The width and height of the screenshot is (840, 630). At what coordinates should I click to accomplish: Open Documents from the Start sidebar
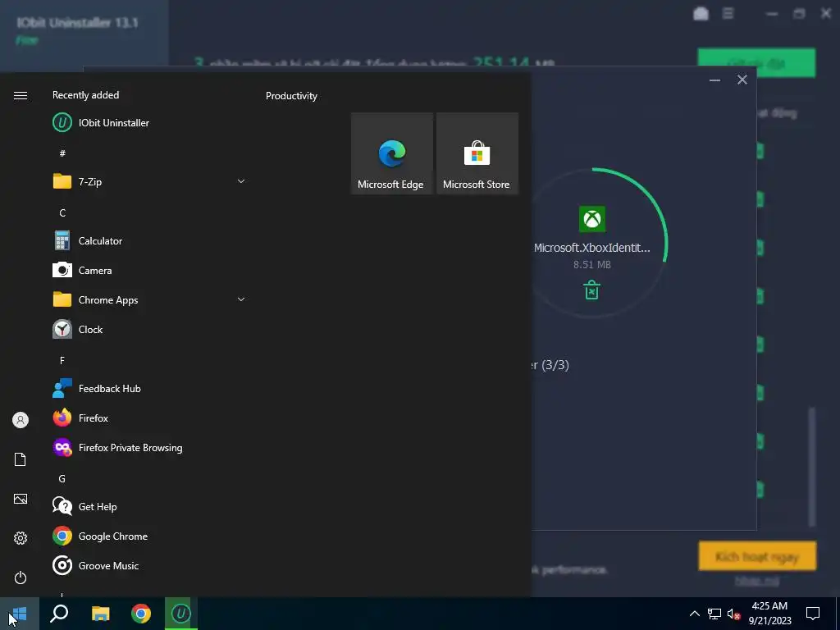click(x=21, y=459)
